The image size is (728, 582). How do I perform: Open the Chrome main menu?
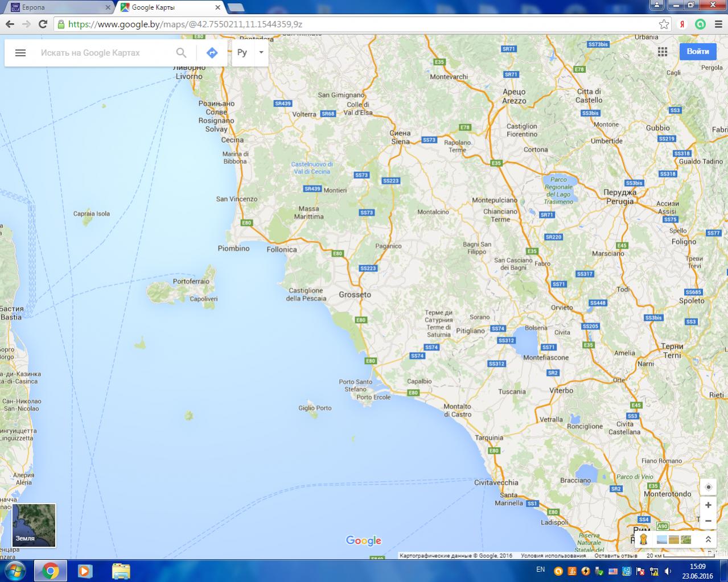(x=718, y=24)
